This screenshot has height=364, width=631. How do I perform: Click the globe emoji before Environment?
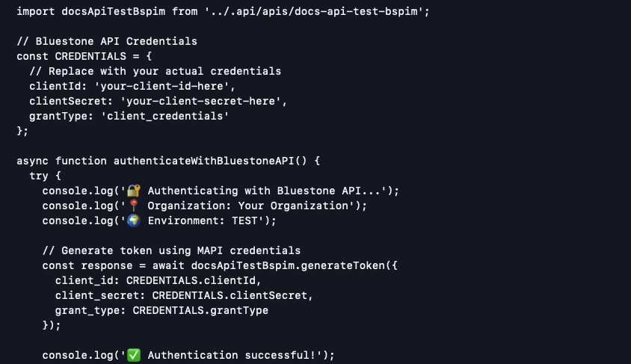(134, 220)
